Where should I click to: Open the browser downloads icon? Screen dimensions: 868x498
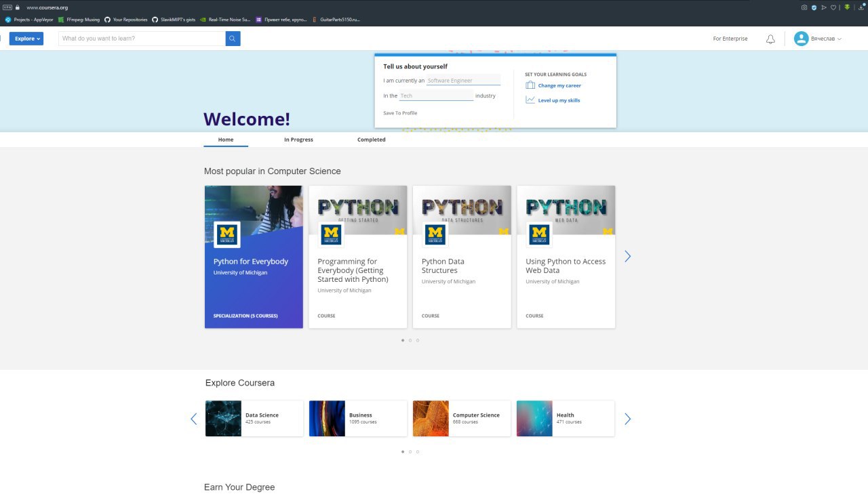point(861,7)
